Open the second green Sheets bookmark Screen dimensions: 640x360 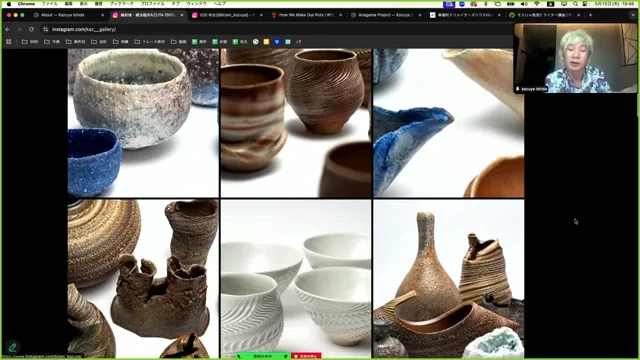(220, 42)
